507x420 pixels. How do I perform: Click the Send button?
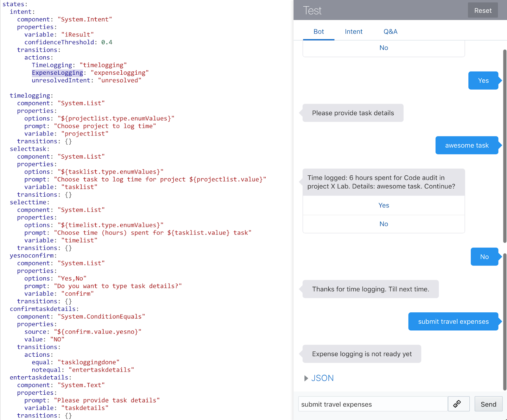(x=488, y=404)
